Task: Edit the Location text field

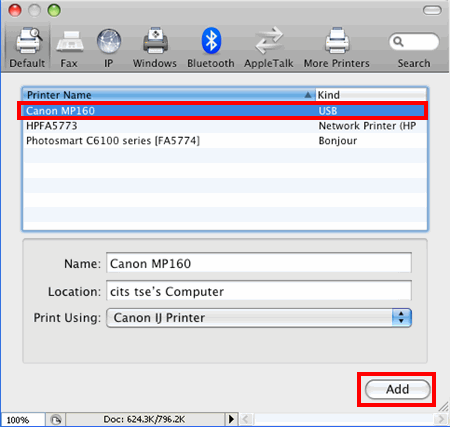Action: point(259,291)
